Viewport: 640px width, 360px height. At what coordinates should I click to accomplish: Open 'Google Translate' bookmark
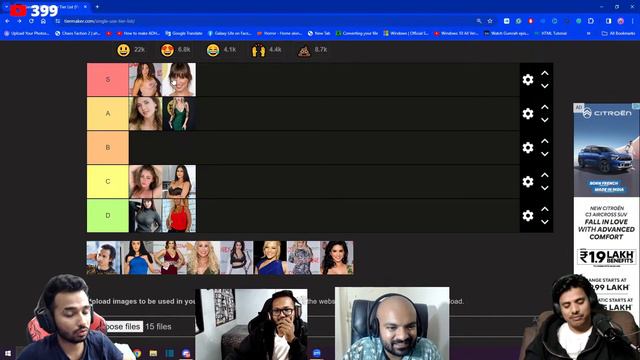pyautogui.click(x=184, y=33)
